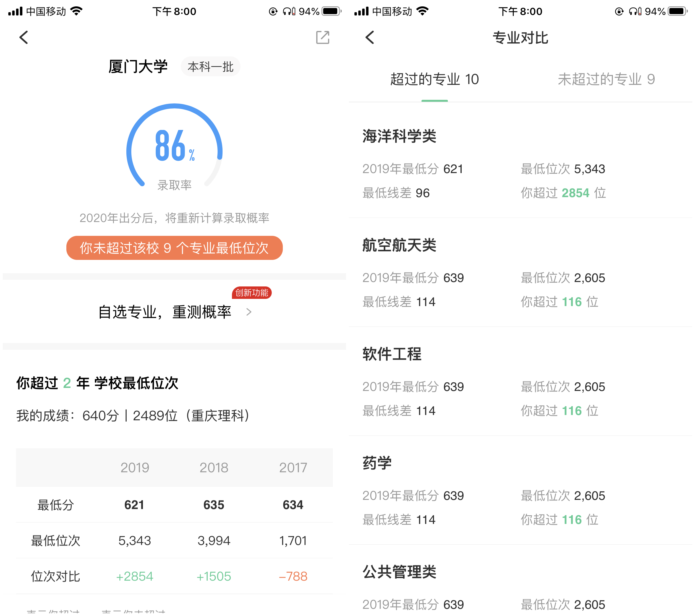Tap the back arrow on 专业对比 screen
Image resolution: width=695 pixels, height=616 pixels.
click(370, 37)
